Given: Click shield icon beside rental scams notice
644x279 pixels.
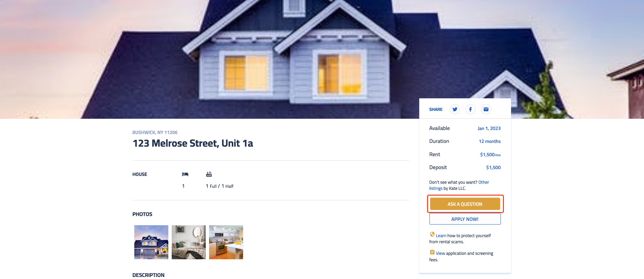Looking at the screenshot, I should click(432, 234).
